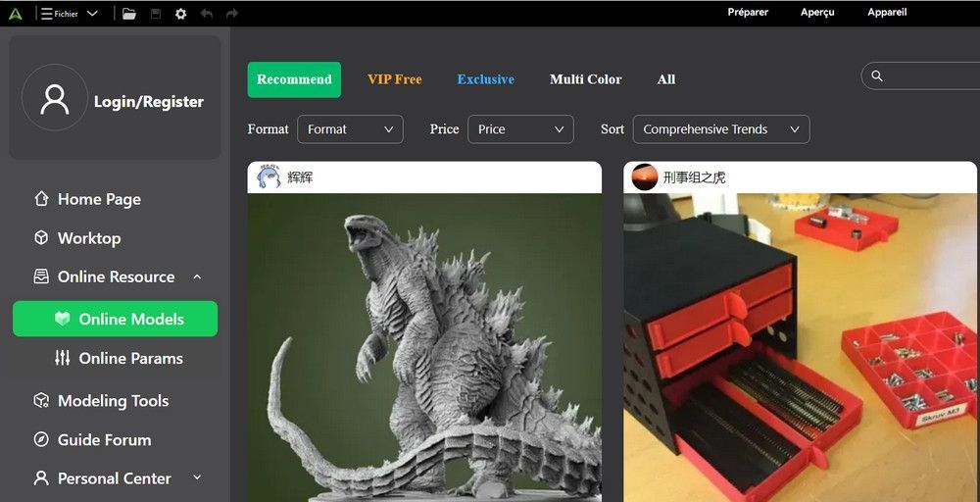Viewport: 980px width, 502px height.
Task: Open the Comprehensive Trends sort dropdown
Action: click(x=721, y=129)
